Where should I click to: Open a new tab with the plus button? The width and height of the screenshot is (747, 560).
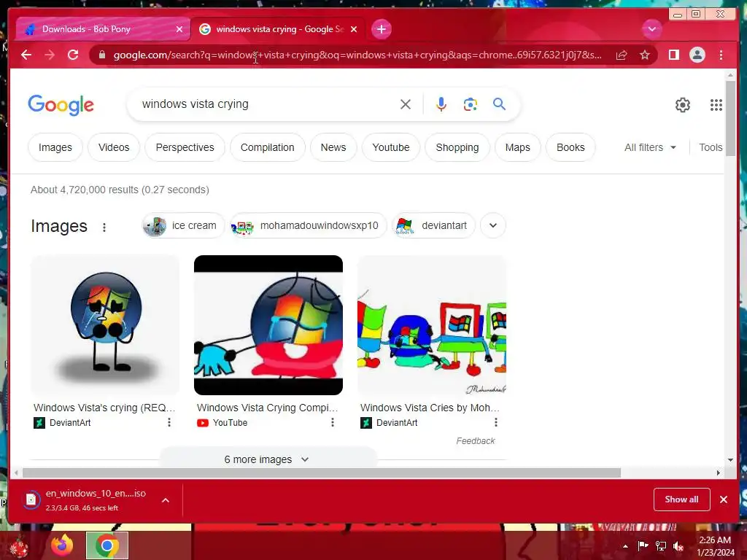pos(381,29)
